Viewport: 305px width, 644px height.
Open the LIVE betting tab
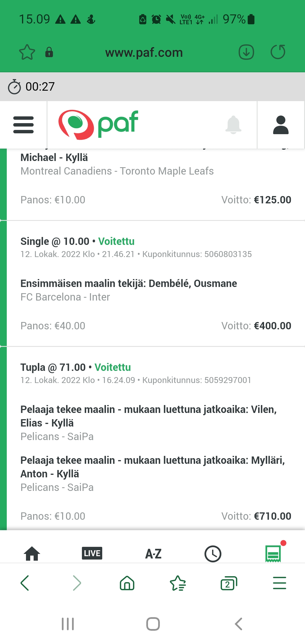(92, 553)
